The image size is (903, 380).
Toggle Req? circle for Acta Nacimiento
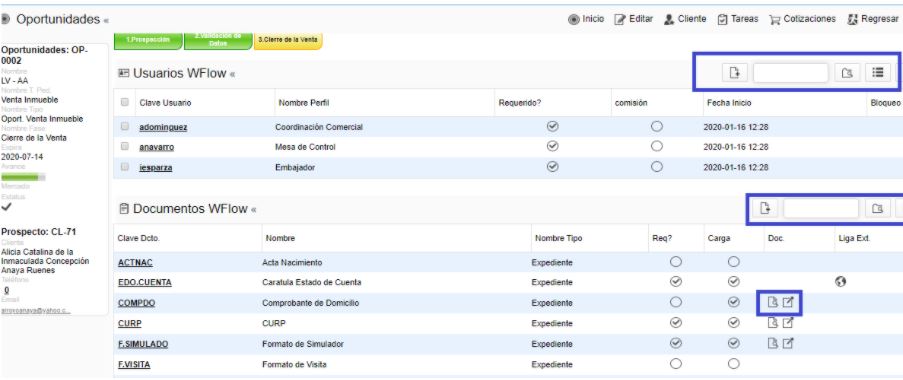pyautogui.click(x=676, y=262)
